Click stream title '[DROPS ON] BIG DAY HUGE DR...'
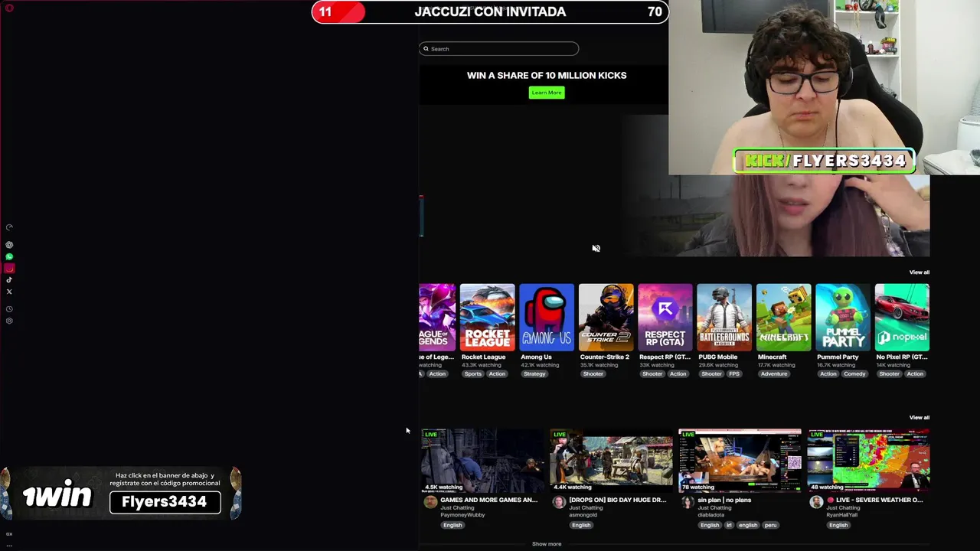This screenshot has width=980, height=551. [x=617, y=500]
